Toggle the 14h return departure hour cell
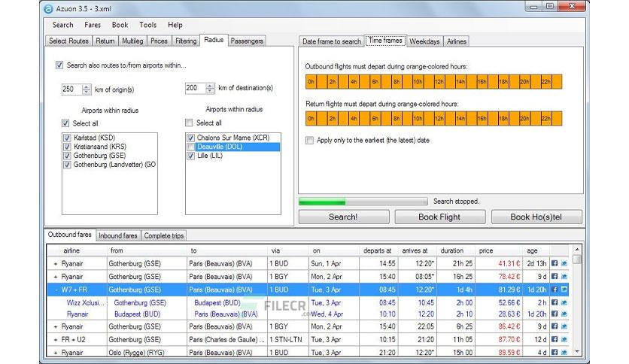 point(460,118)
